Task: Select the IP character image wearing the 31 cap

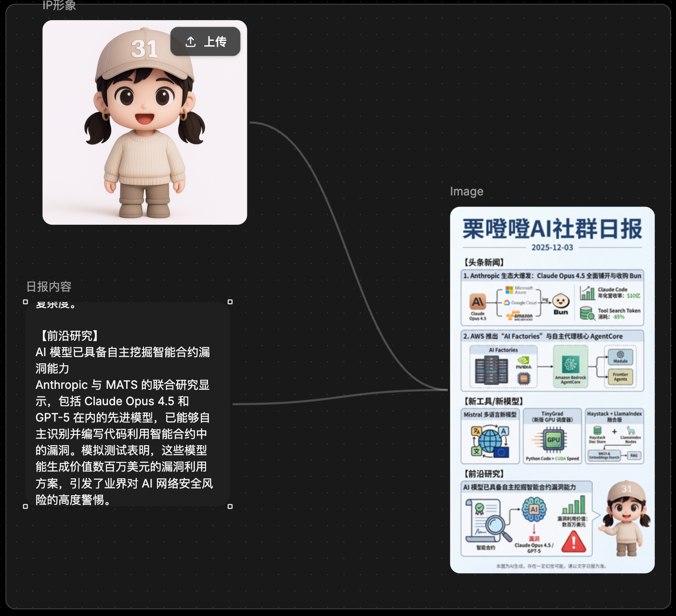Action: 145,122
